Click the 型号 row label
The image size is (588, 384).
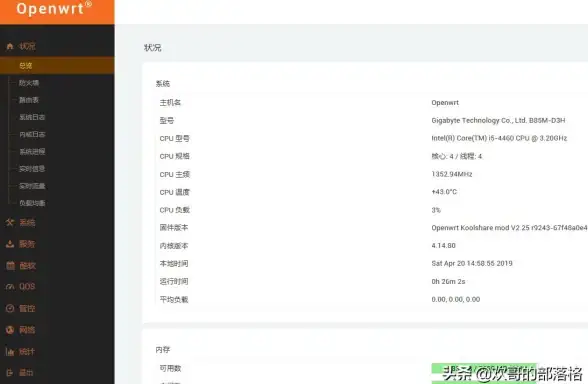[167, 120]
